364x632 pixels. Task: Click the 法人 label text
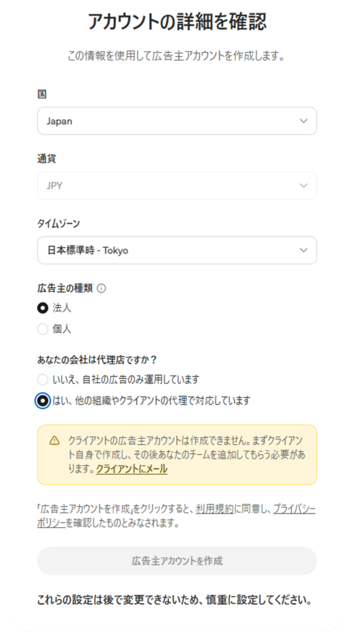click(x=62, y=309)
